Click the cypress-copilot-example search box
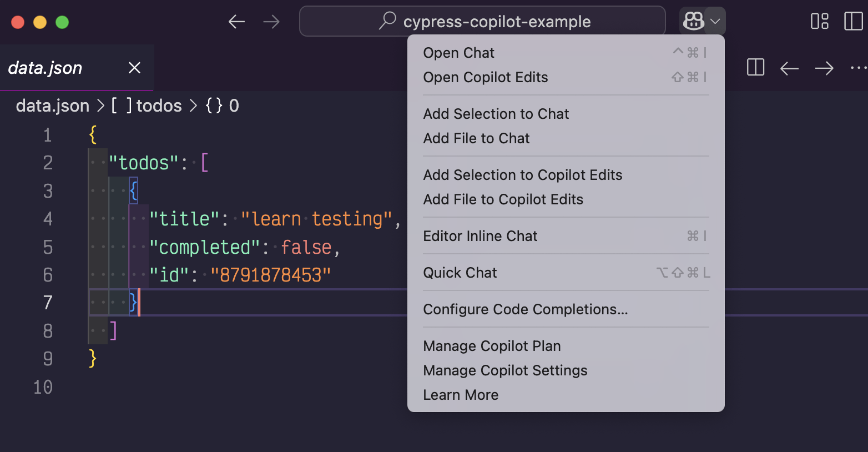868x452 pixels. pyautogui.click(x=482, y=21)
